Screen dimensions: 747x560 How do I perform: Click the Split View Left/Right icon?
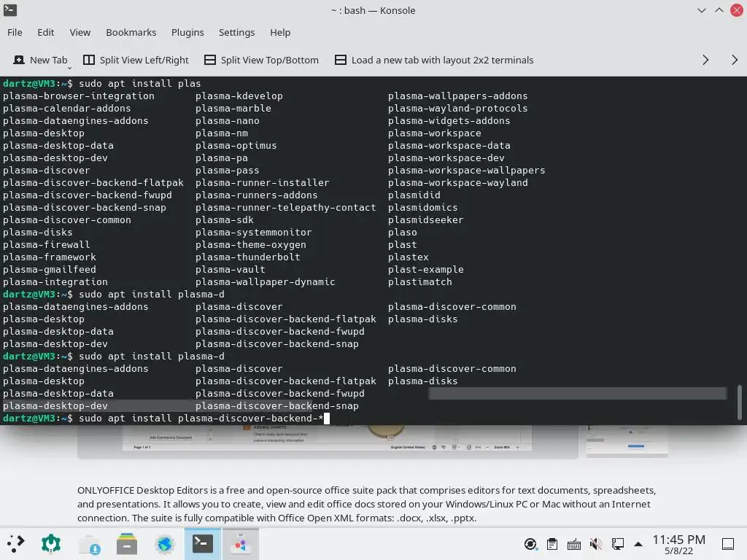click(x=89, y=60)
